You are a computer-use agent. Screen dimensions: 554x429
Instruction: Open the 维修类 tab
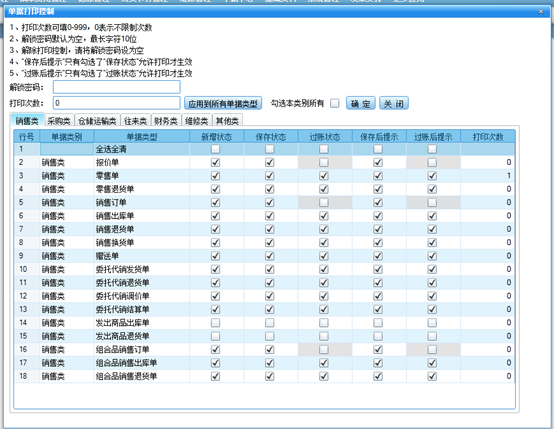(x=197, y=121)
